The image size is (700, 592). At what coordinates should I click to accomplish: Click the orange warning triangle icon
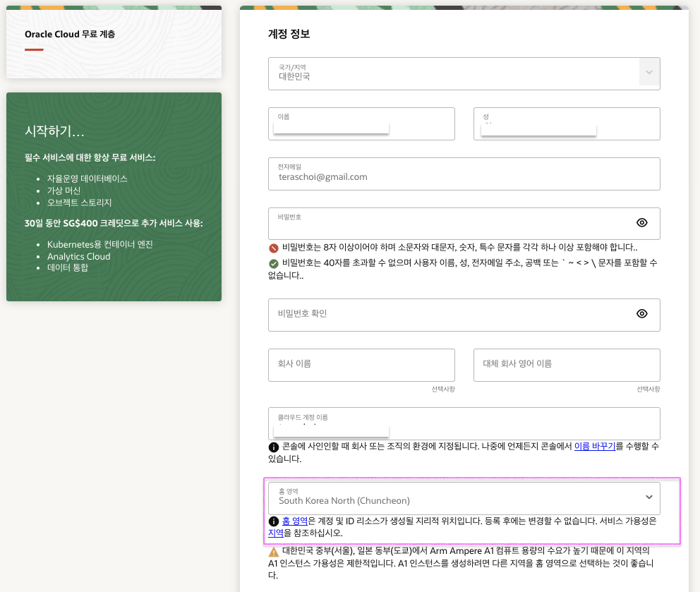click(274, 552)
